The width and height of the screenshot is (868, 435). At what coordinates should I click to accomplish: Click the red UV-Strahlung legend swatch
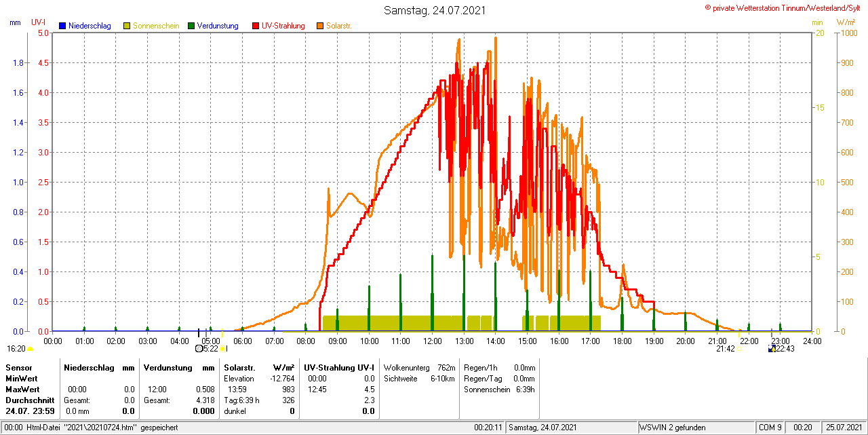point(256,26)
